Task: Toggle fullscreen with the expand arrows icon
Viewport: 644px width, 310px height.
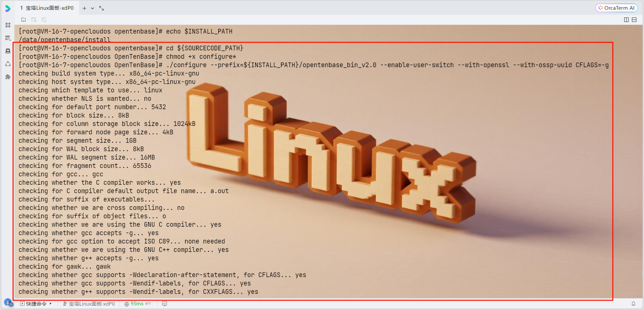Action: tap(102, 8)
